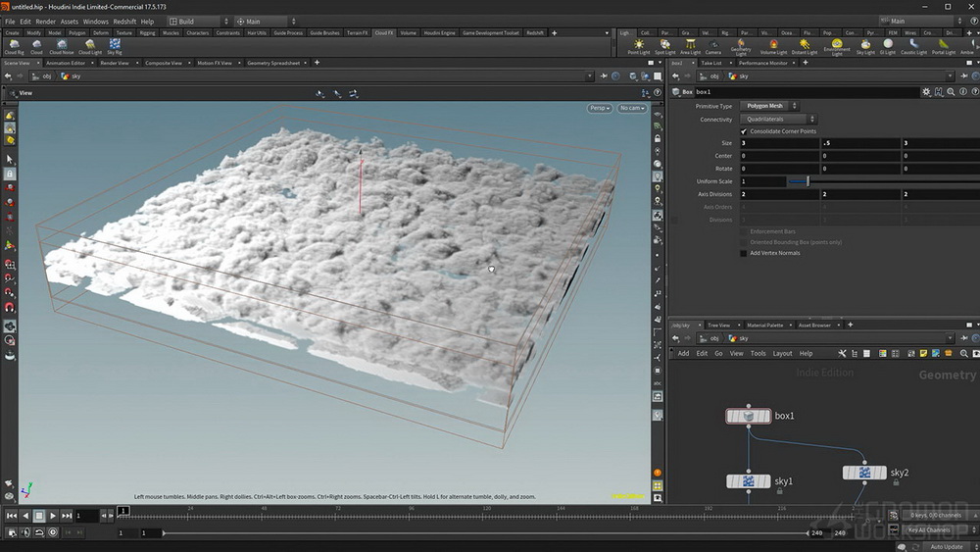Click the box1 node in network

click(748, 416)
